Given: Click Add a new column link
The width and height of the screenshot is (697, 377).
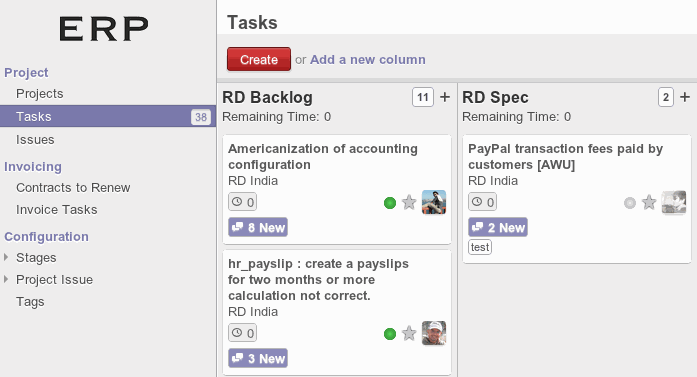Looking at the screenshot, I should coord(368,59).
